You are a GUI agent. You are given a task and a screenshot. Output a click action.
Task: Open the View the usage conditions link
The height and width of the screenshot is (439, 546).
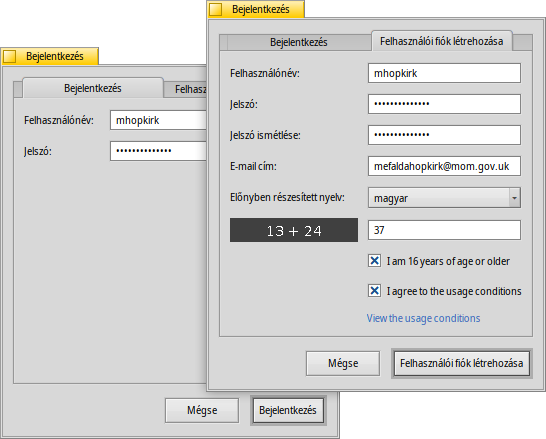point(423,318)
